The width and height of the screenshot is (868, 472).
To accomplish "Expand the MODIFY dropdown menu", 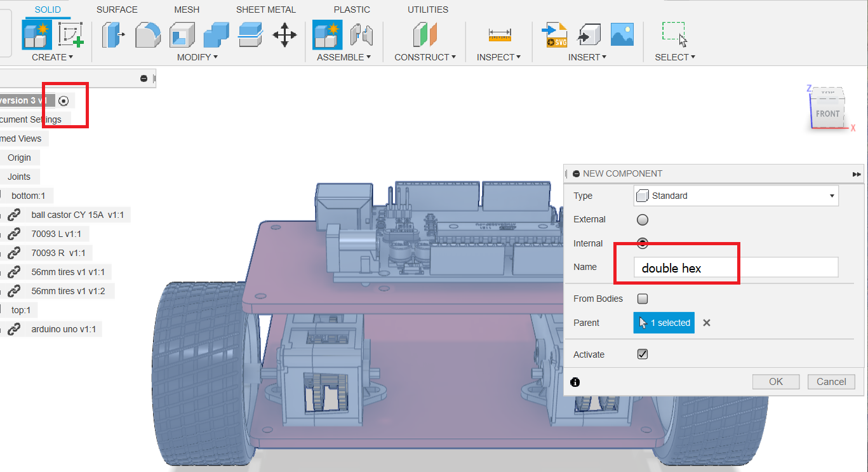I will click(x=197, y=57).
